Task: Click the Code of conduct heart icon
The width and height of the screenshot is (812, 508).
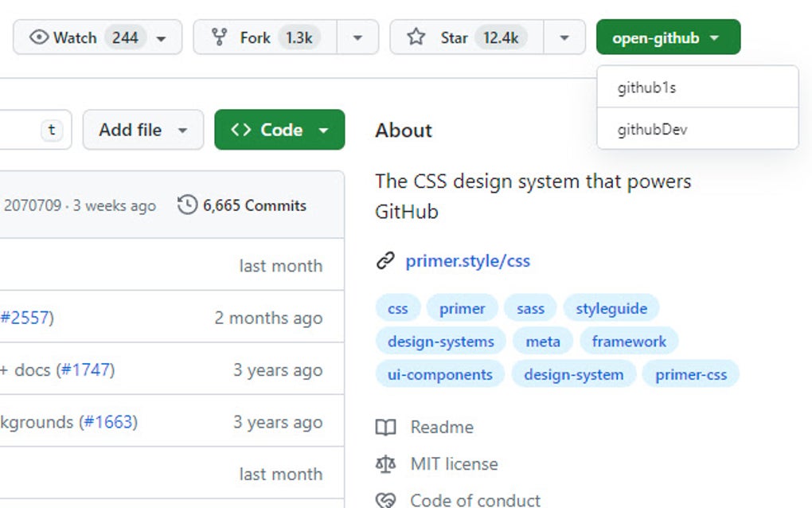Action: point(385,500)
